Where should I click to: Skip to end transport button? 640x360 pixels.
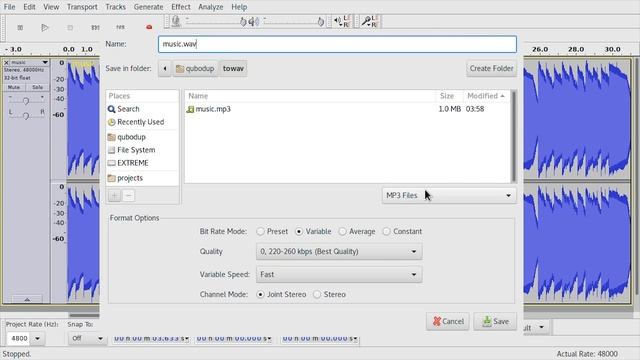(x=120, y=27)
